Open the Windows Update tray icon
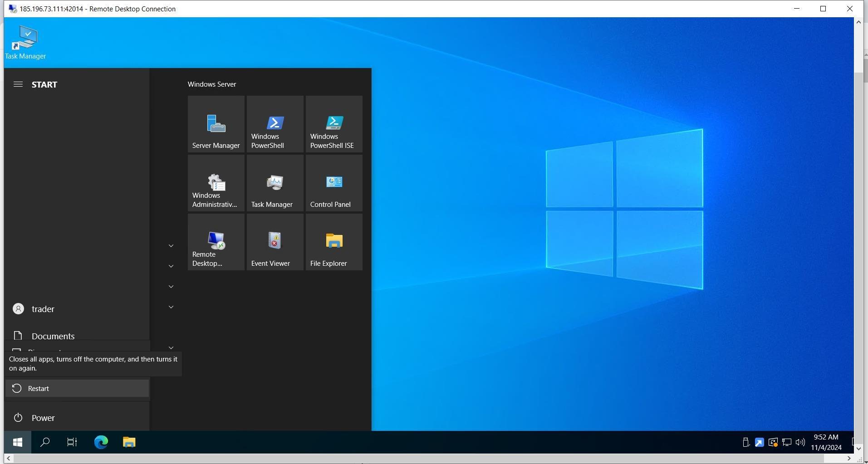The width and height of the screenshot is (868, 464). [773, 442]
